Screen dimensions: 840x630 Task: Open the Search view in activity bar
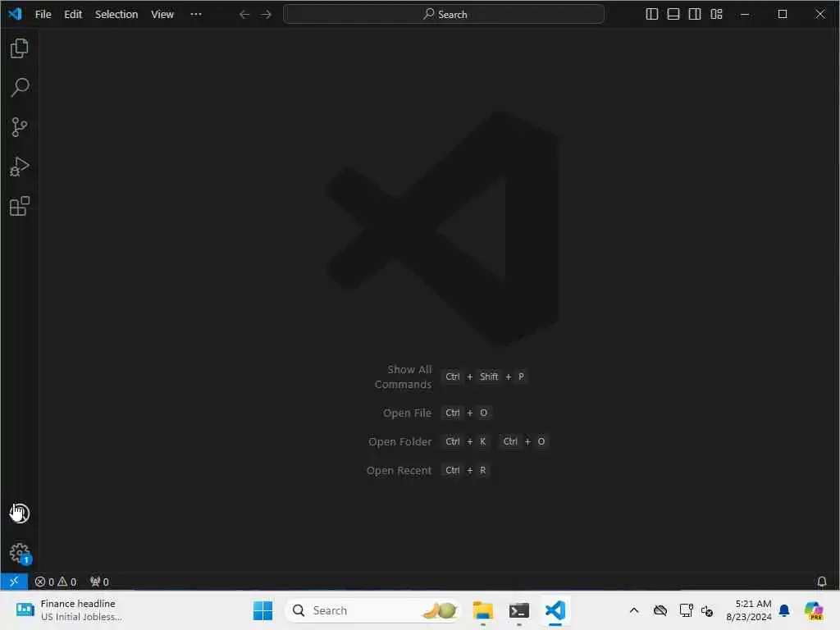(20, 87)
